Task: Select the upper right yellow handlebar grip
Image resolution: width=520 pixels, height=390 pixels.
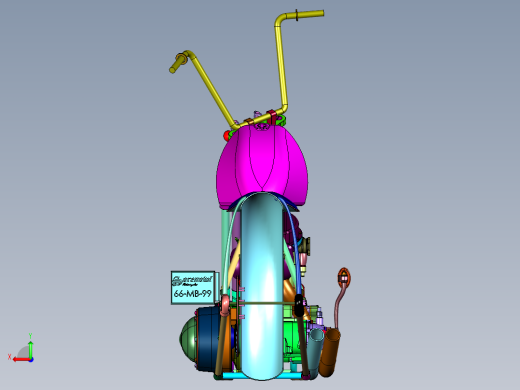Action: (x=310, y=14)
